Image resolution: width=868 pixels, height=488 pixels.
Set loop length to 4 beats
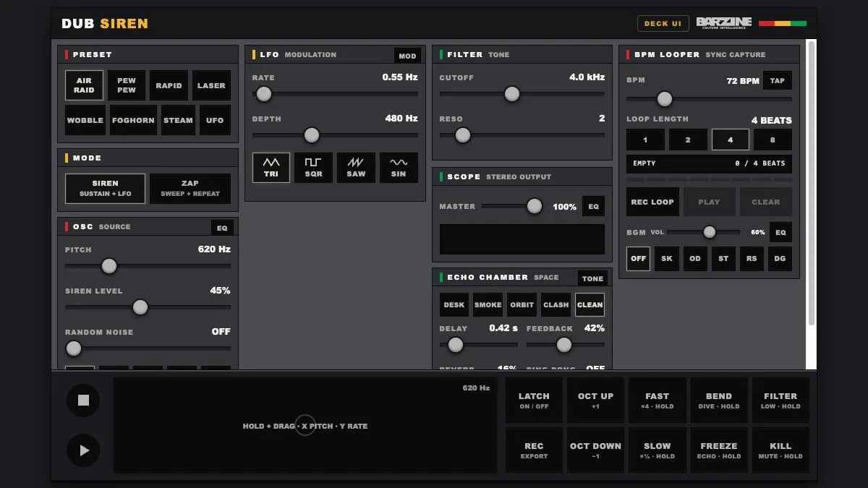point(730,140)
